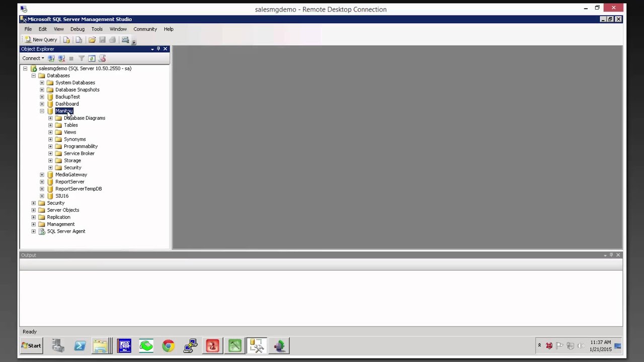The image size is (644, 362).
Task: Expand the Programmability folder
Action: click(x=50, y=146)
